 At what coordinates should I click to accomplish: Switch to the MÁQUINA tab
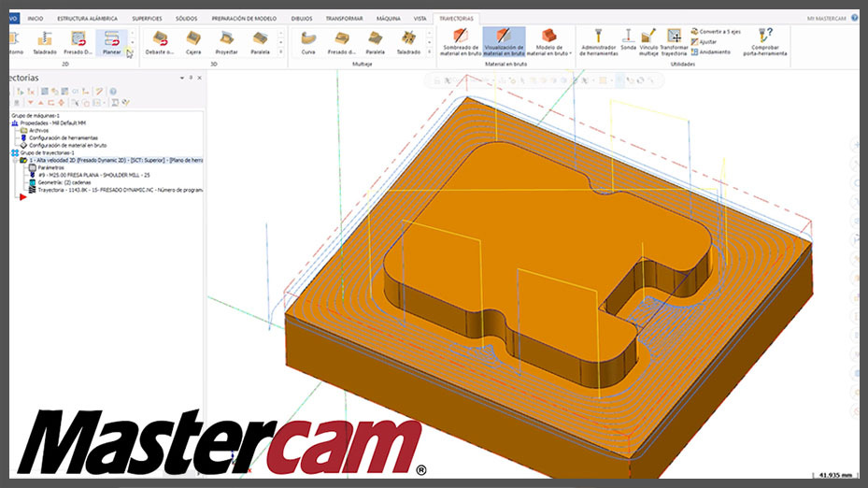click(389, 19)
